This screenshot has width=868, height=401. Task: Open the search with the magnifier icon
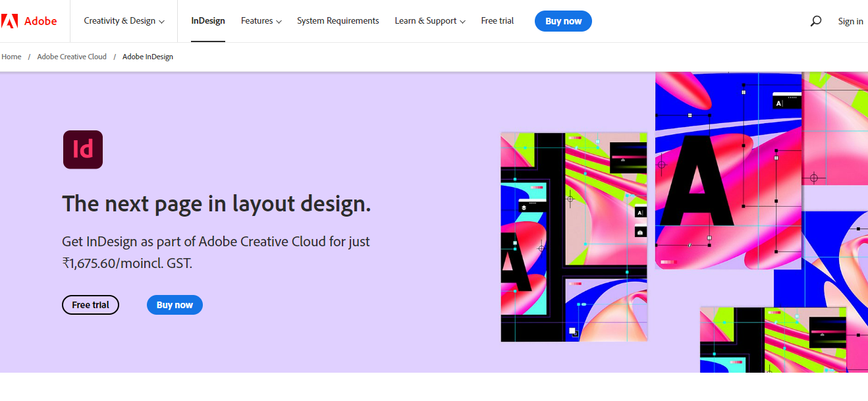[815, 21]
